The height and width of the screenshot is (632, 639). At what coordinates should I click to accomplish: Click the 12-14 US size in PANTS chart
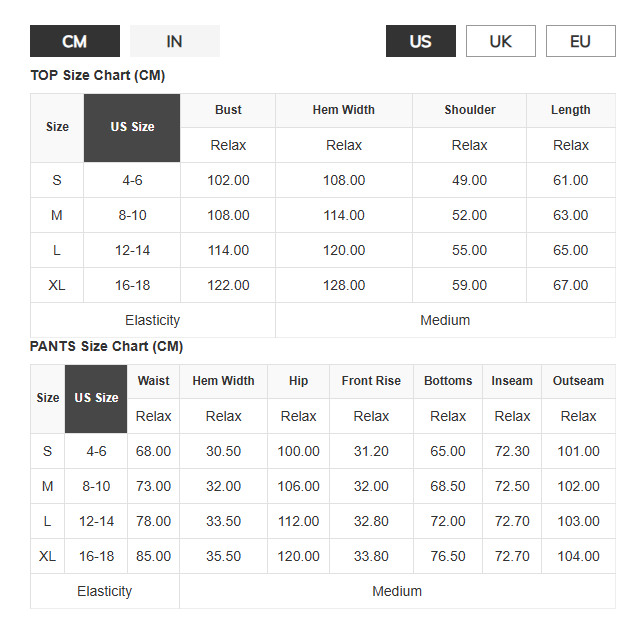96,521
